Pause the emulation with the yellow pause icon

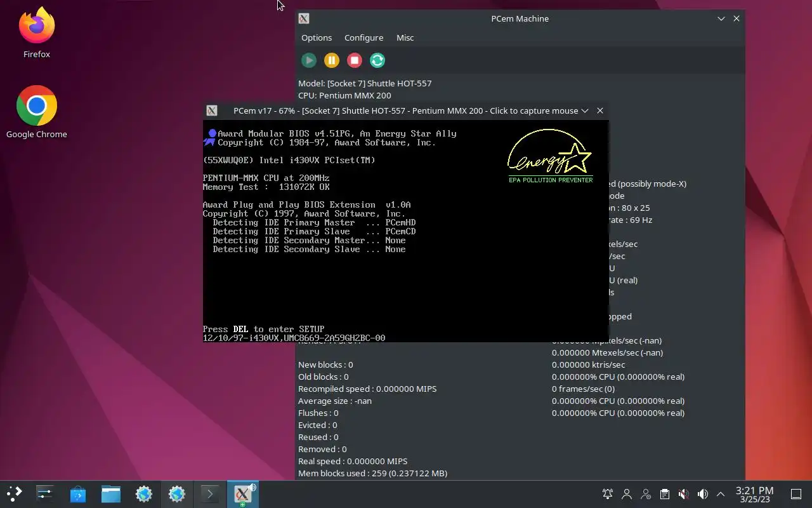(332, 60)
